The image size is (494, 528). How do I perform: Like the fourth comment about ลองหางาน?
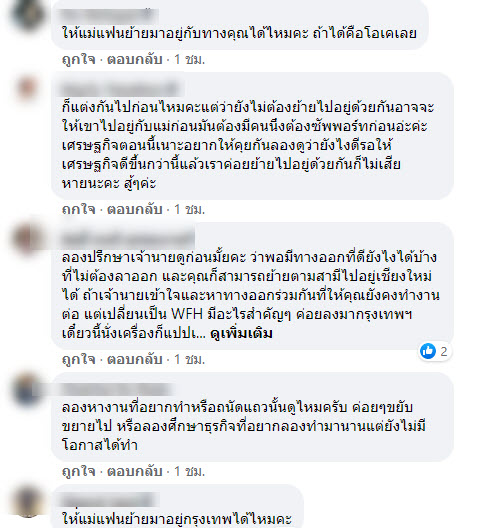tap(79, 471)
